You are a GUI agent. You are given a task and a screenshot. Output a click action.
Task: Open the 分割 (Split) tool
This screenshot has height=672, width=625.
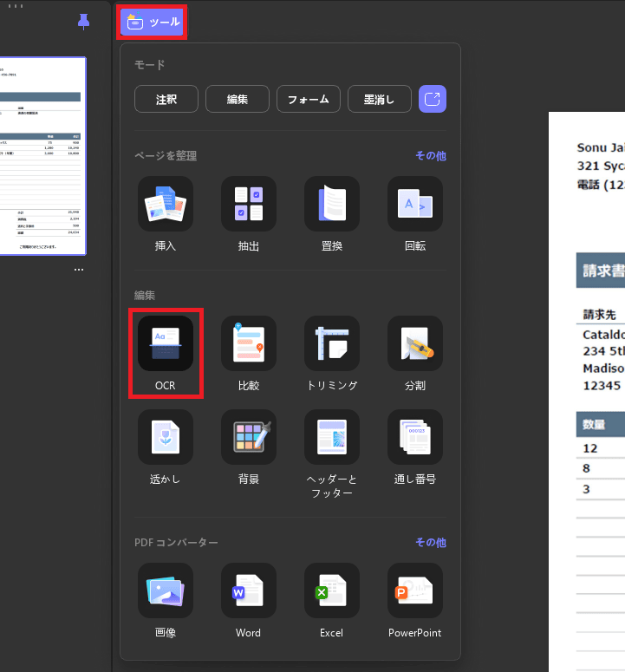click(x=414, y=344)
